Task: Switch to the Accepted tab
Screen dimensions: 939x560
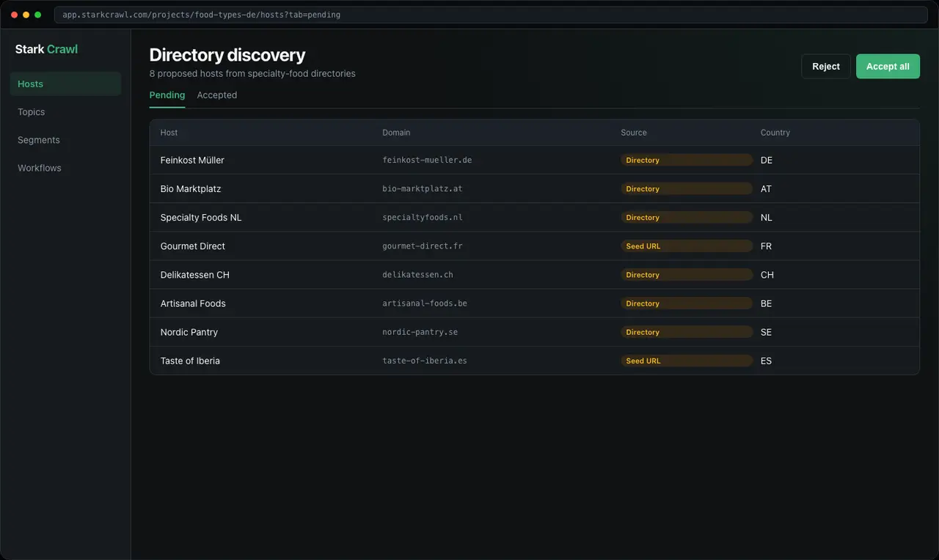Action: (216, 95)
